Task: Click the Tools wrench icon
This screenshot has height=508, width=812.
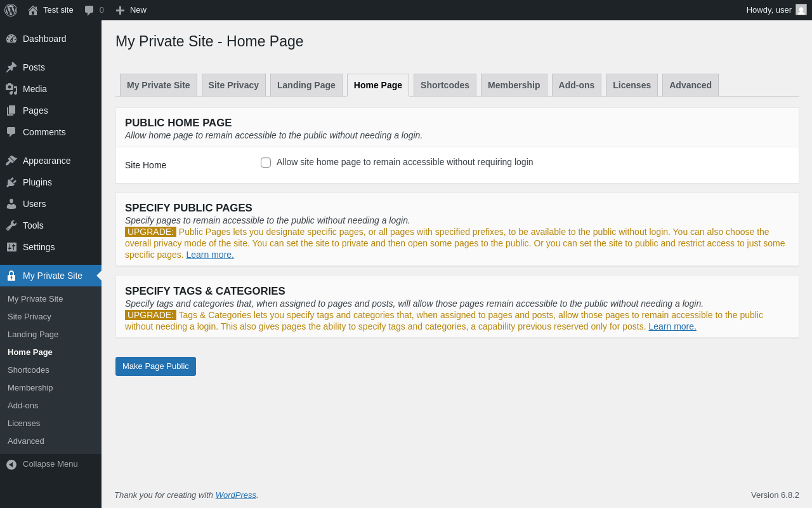Action: (x=11, y=225)
